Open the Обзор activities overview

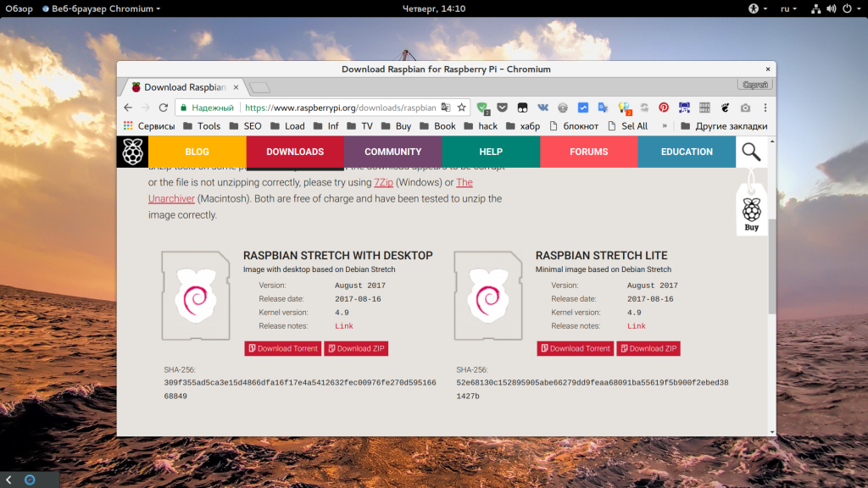(x=19, y=8)
